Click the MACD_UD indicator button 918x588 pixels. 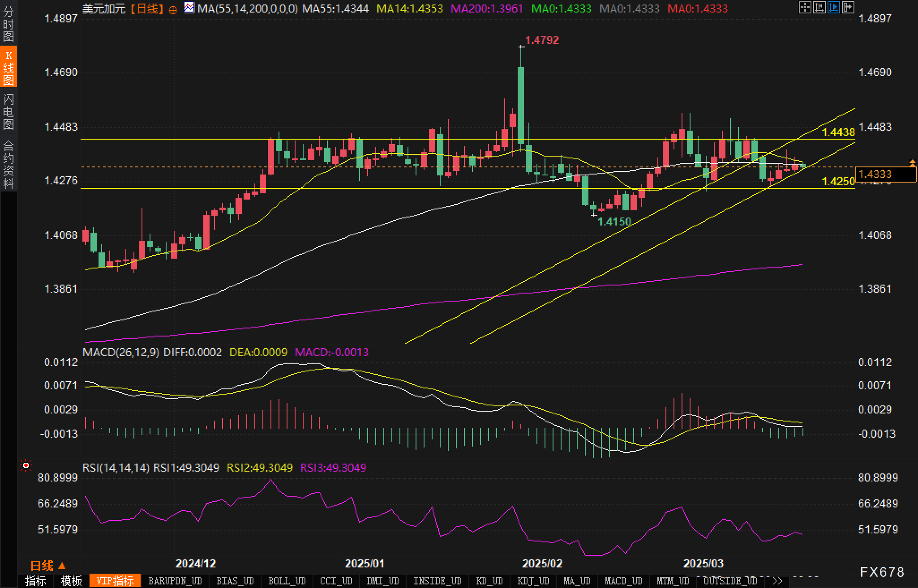click(x=623, y=581)
